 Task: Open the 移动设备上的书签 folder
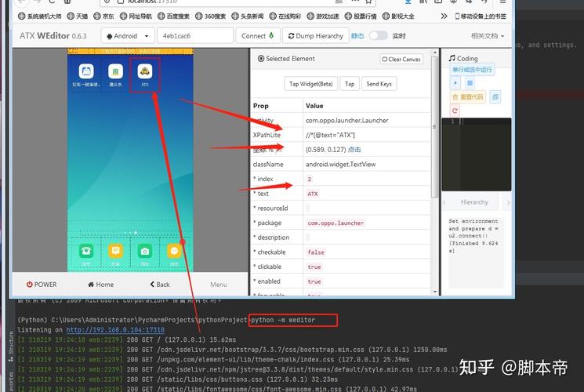481,16
